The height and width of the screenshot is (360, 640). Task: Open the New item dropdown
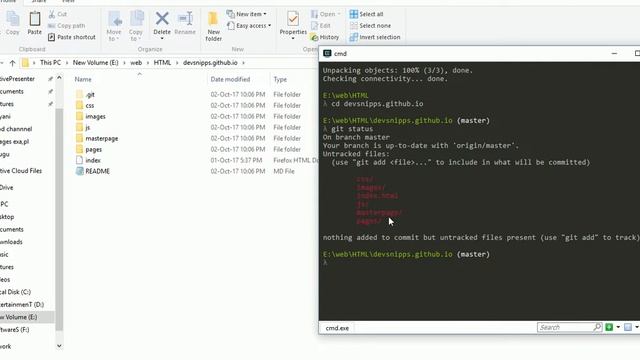(x=247, y=14)
